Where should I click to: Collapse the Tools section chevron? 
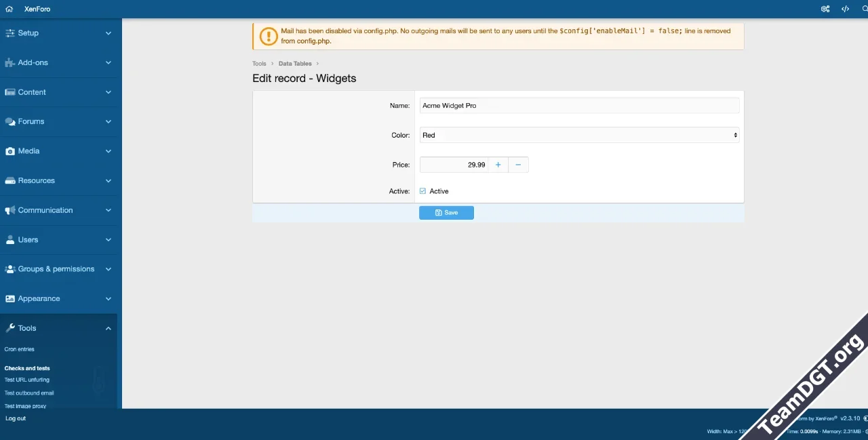(x=108, y=328)
